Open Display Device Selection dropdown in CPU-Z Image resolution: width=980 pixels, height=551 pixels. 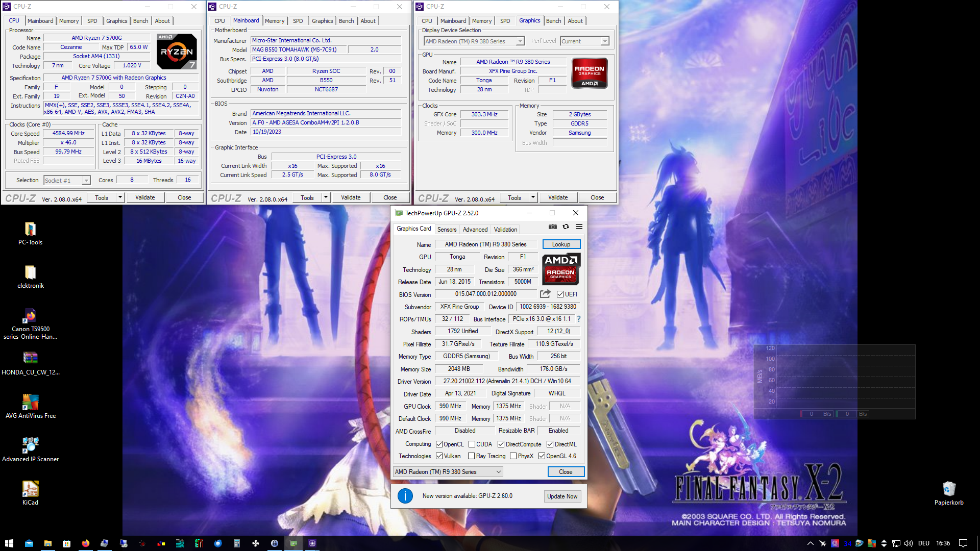[x=474, y=41]
